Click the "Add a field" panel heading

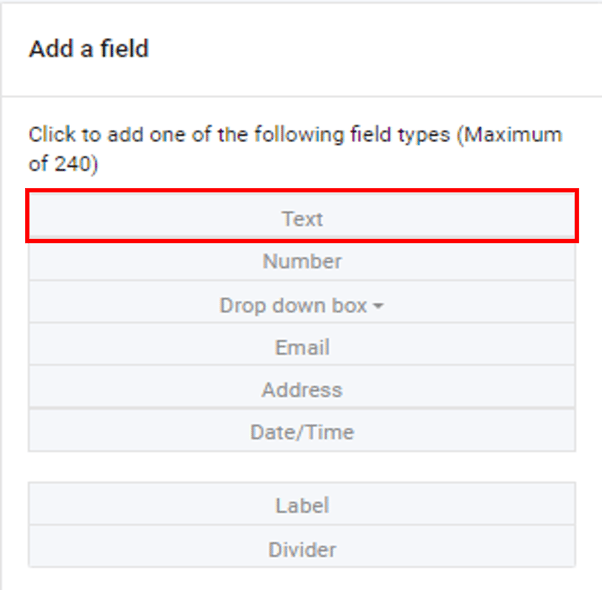pos(89,49)
